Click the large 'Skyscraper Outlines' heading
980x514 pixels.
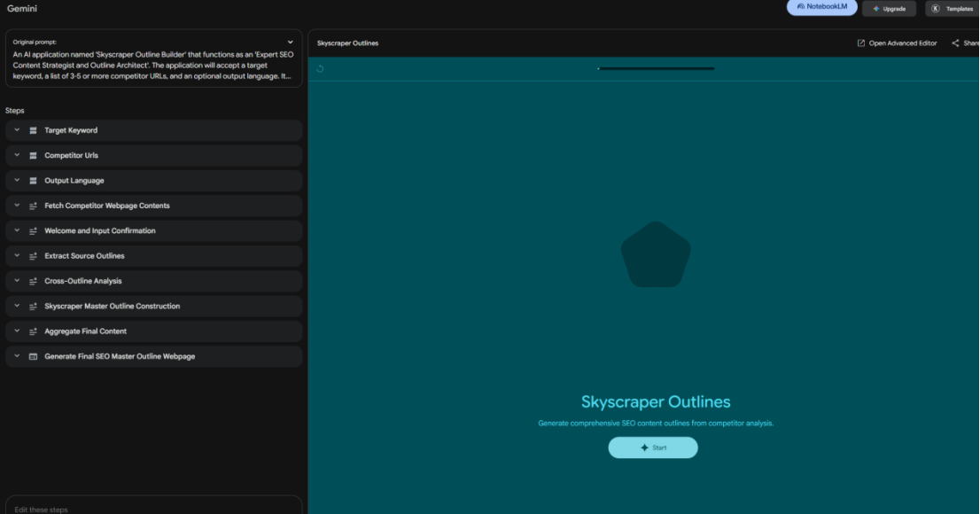click(656, 402)
